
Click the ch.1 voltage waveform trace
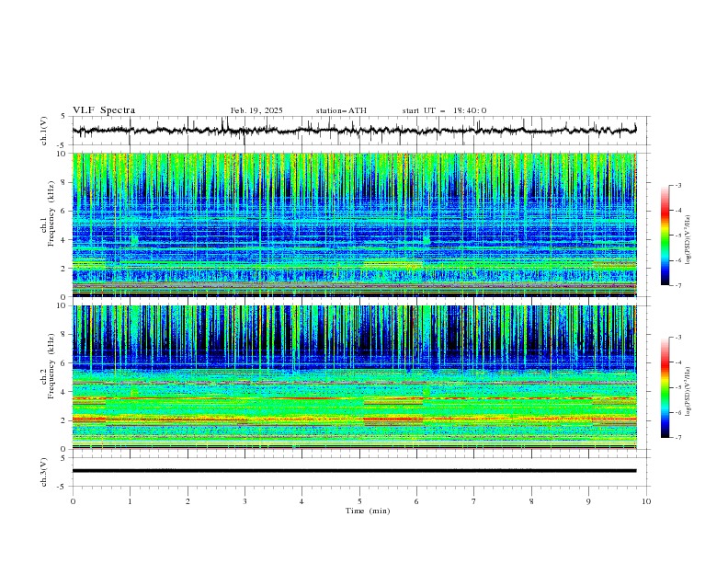click(354, 131)
